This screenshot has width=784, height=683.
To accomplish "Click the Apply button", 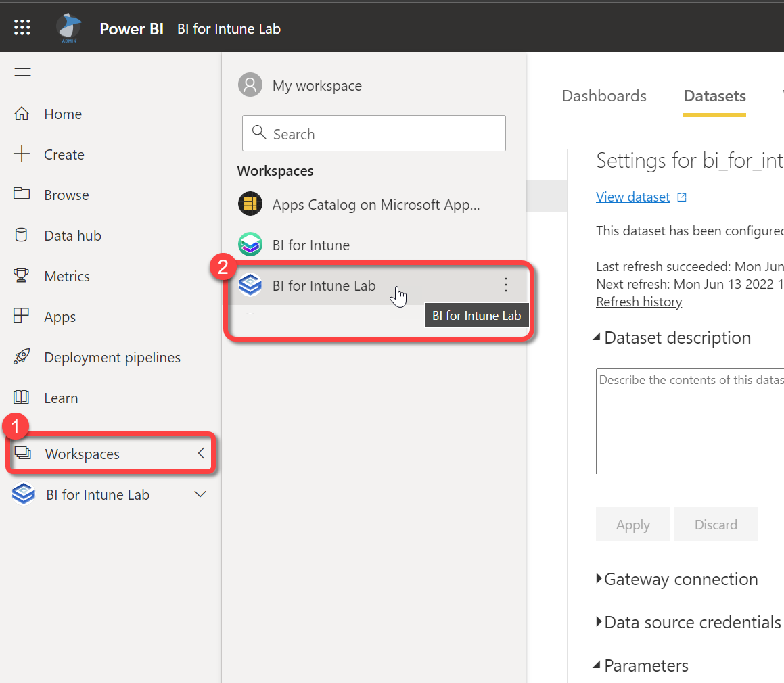I will (x=633, y=525).
